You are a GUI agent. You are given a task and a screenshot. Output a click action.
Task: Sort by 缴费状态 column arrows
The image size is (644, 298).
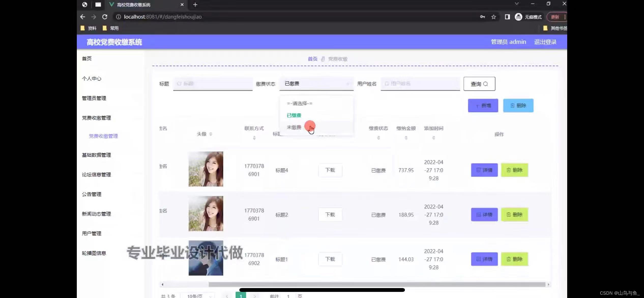click(x=378, y=138)
